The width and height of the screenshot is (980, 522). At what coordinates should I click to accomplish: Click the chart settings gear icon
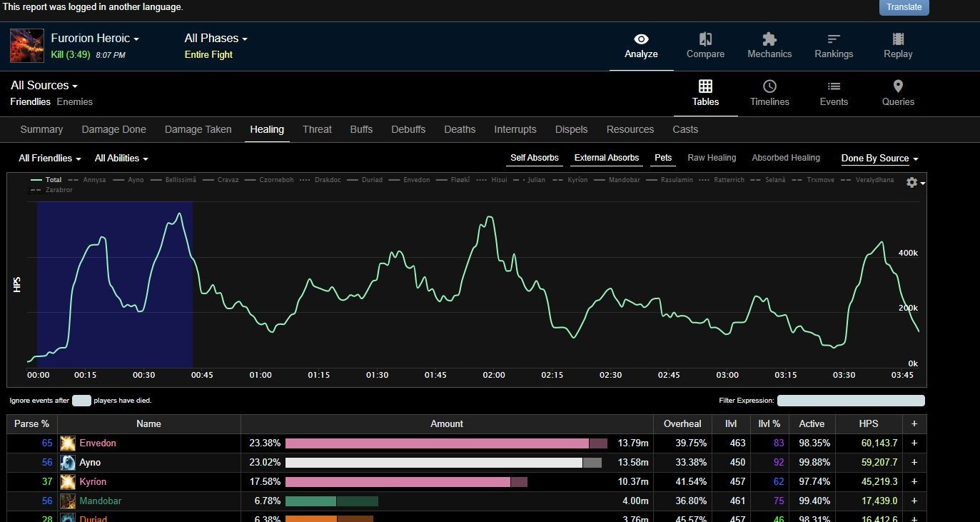click(911, 183)
